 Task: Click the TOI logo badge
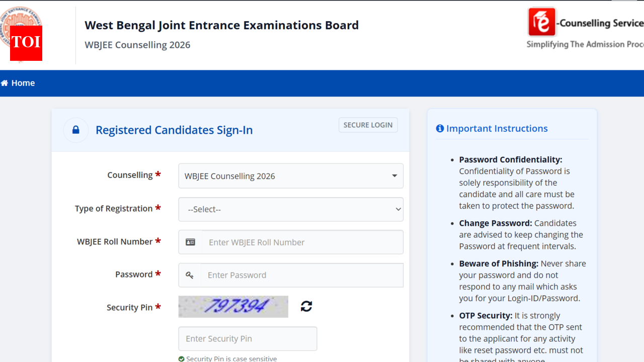pos(26,43)
